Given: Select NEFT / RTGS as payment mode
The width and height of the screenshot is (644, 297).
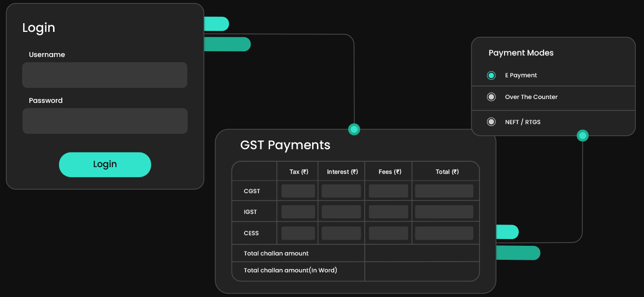Looking at the screenshot, I should point(491,122).
